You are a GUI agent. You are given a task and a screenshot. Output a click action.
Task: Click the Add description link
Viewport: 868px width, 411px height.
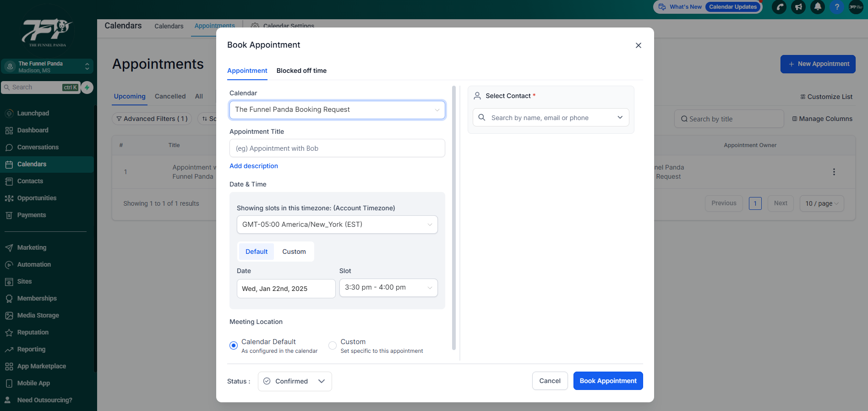coord(254,166)
